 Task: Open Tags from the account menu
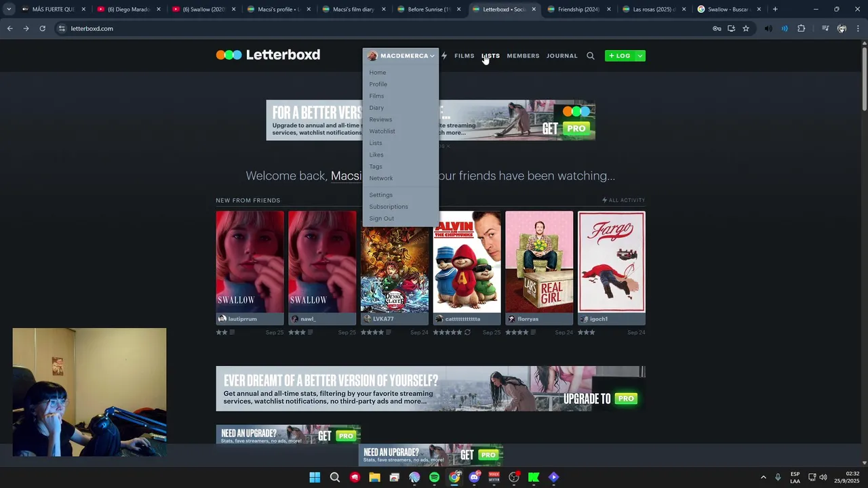click(x=376, y=166)
